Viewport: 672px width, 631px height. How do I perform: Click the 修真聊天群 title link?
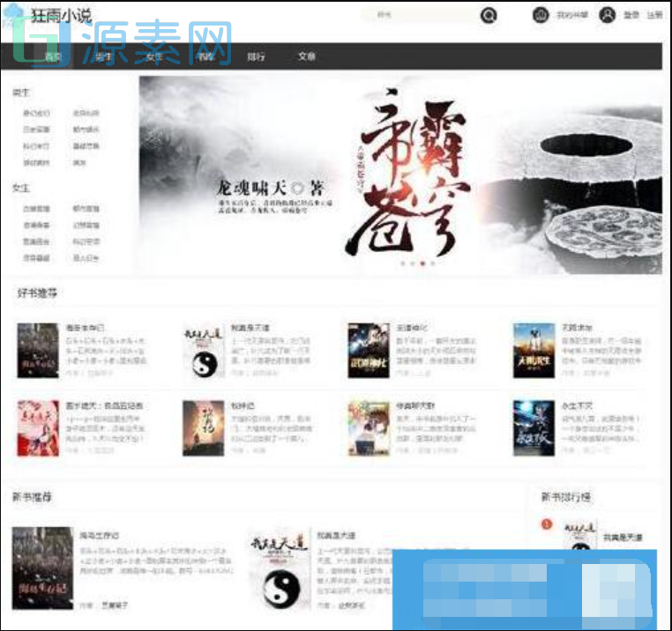tap(415, 405)
